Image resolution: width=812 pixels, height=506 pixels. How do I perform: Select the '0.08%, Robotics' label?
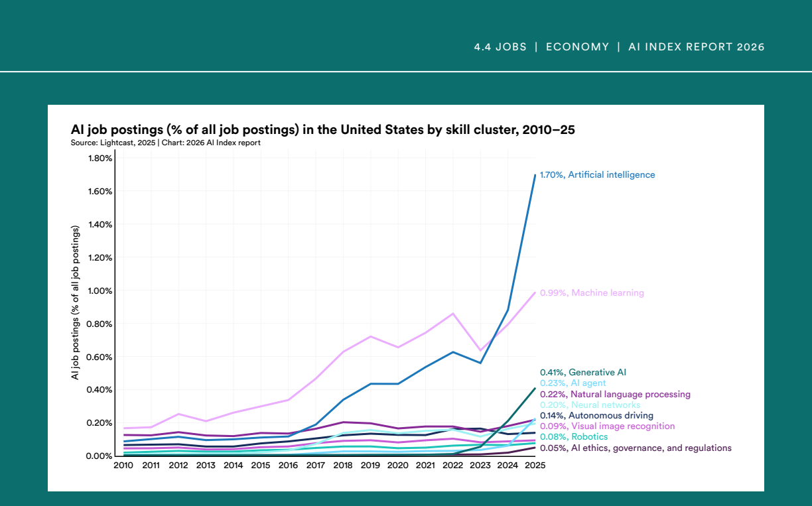pyautogui.click(x=574, y=437)
